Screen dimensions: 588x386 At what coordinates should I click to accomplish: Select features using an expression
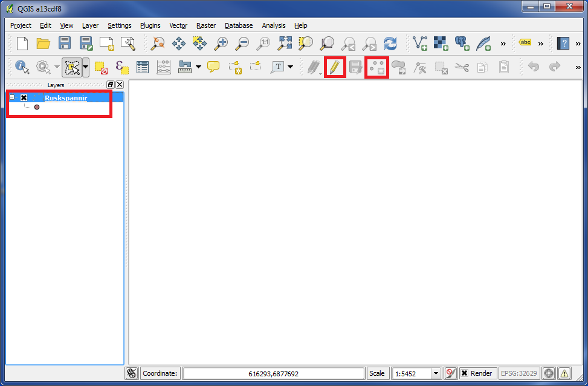tap(122, 67)
